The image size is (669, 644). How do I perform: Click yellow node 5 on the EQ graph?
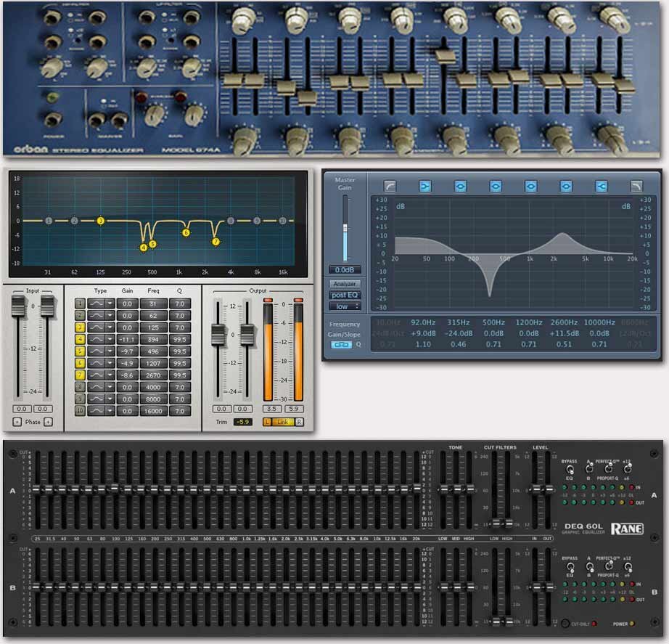coord(152,244)
